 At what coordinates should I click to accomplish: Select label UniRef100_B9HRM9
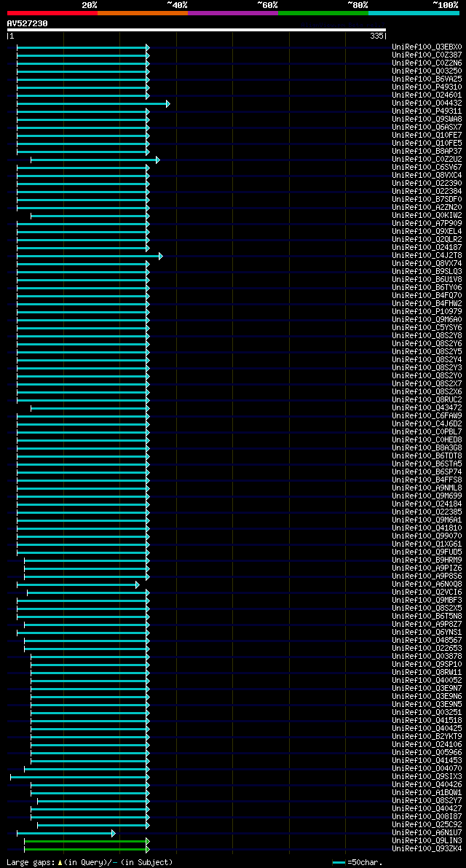(427, 560)
